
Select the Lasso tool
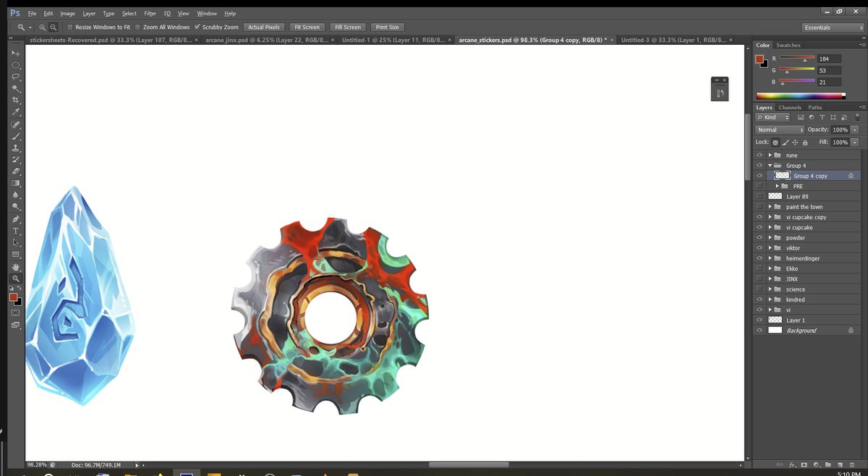(x=15, y=77)
